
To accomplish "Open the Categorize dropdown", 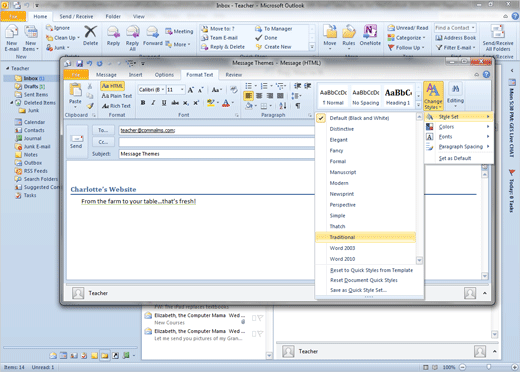I will pos(407,38).
